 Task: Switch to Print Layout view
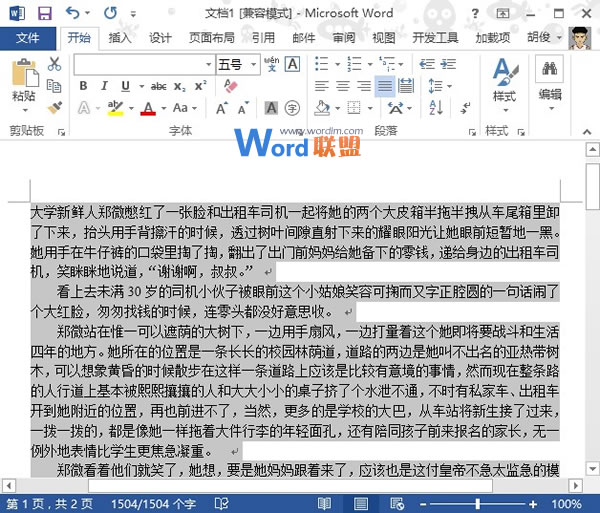pos(360,503)
